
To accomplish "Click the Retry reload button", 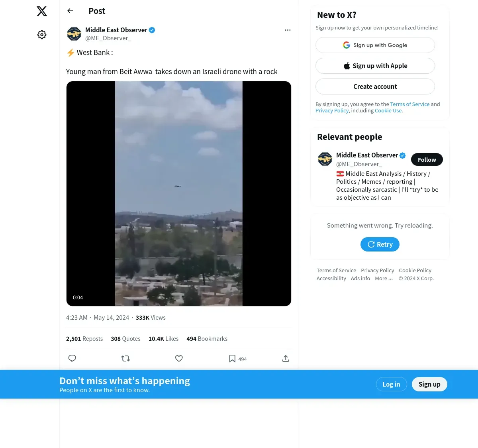I will [x=380, y=244].
